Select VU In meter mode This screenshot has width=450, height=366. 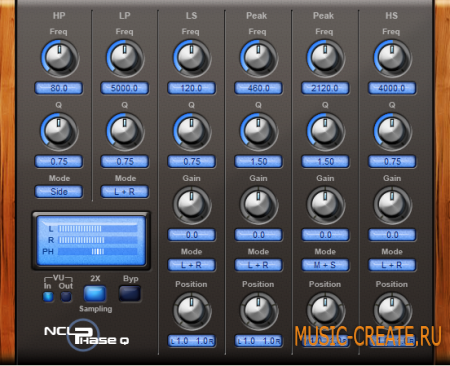click(48, 296)
